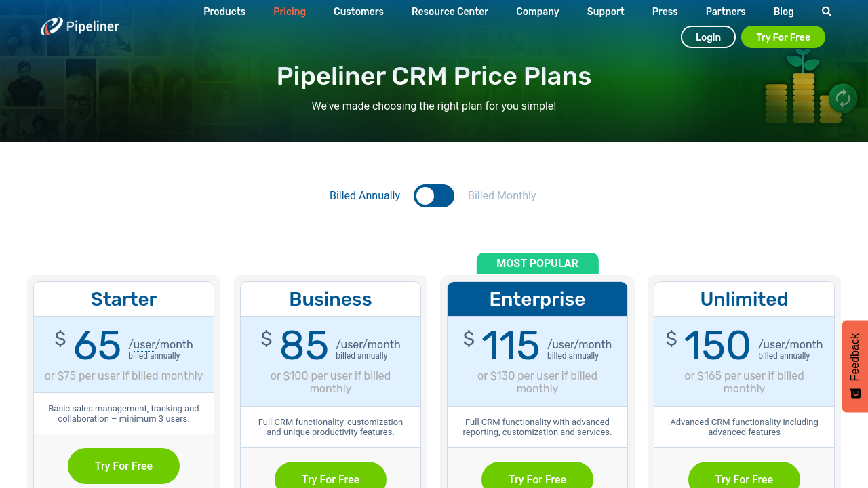Click the Unlimited plan heading
868x488 pixels.
click(744, 299)
